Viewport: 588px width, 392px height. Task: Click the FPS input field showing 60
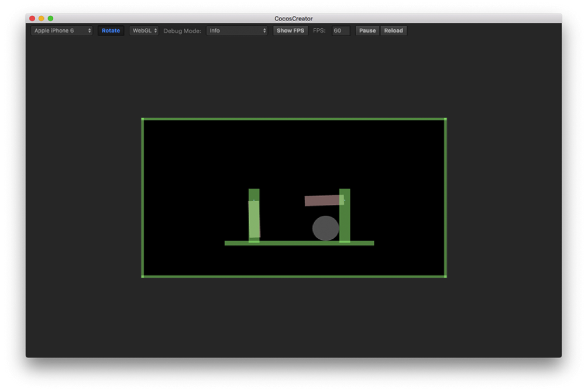[x=341, y=31]
